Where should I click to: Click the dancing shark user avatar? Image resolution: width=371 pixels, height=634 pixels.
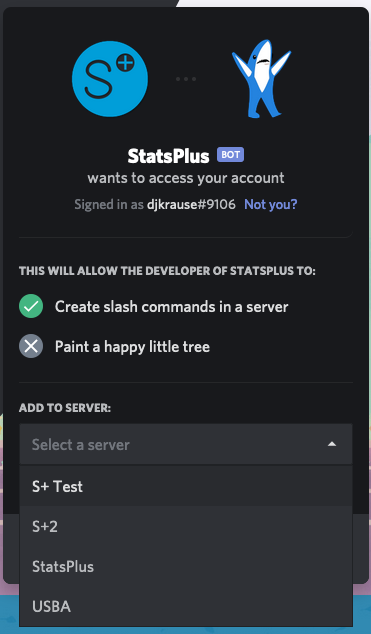(261, 79)
